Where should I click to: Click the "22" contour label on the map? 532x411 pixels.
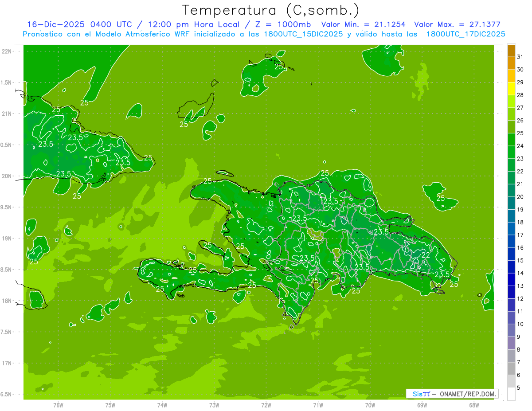pos(426,255)
